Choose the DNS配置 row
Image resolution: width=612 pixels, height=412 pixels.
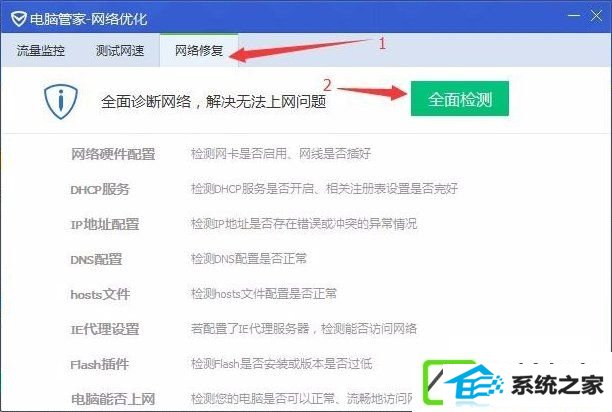click(96, 259)
